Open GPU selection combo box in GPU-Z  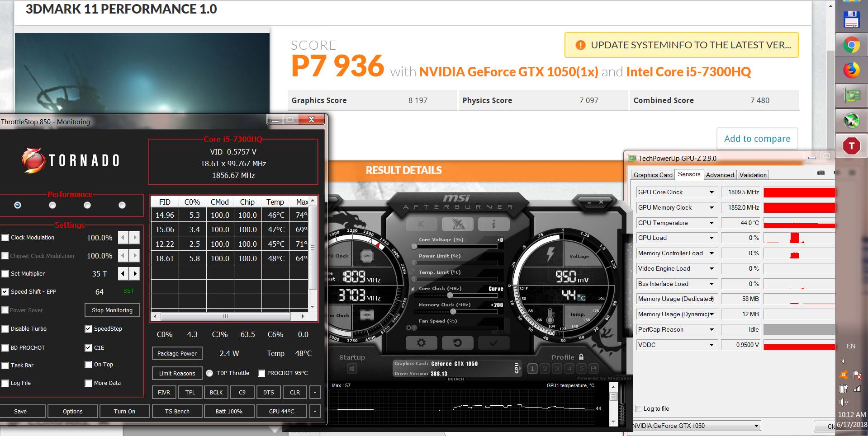click(697, 426)
